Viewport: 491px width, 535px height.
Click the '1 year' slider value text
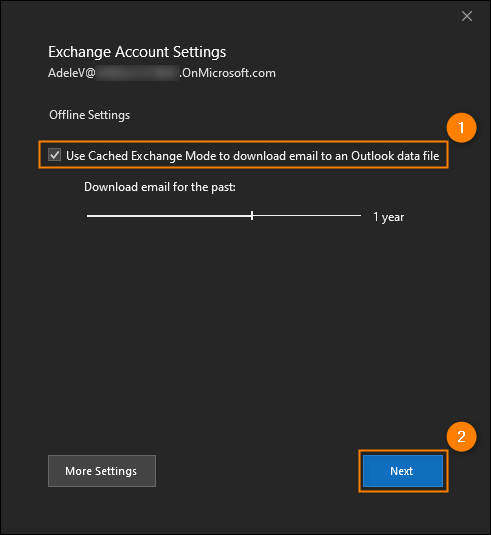pos(388,217)
